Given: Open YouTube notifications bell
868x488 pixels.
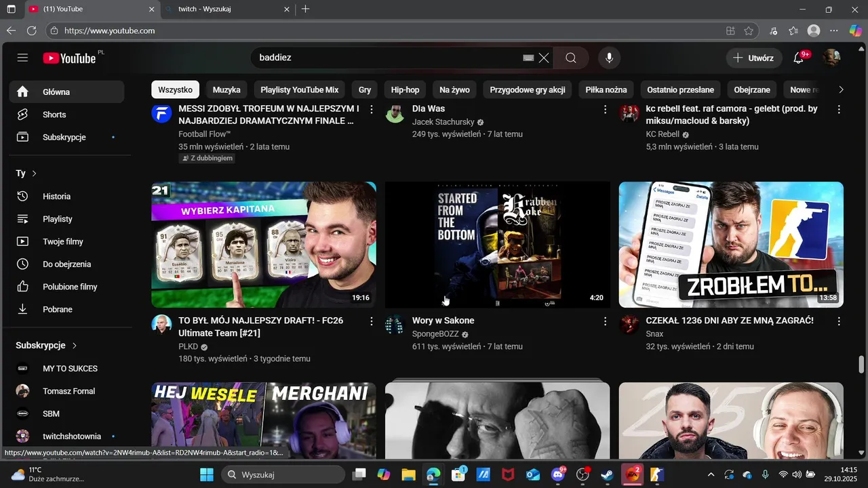Looking at the screenshot, I should pyautogui.click(x=799, y=58).
